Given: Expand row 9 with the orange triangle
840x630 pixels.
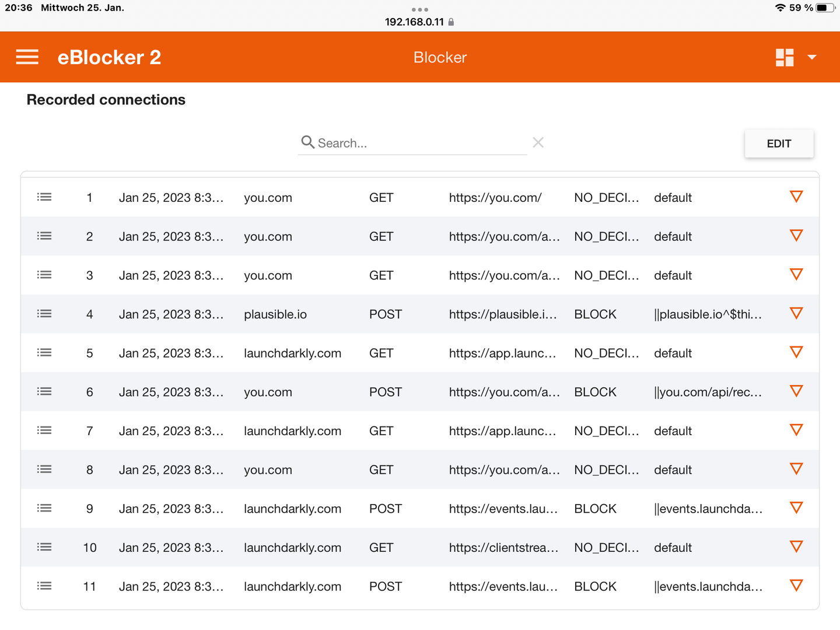Looking at the screenshot, I should (796, 508).
